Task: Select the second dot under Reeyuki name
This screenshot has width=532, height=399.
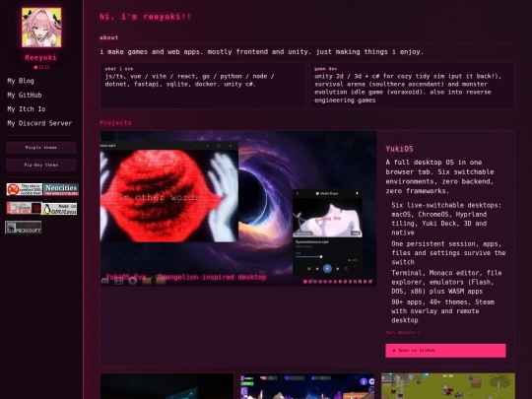Action: pyautogui.click(x=41, y=67)
